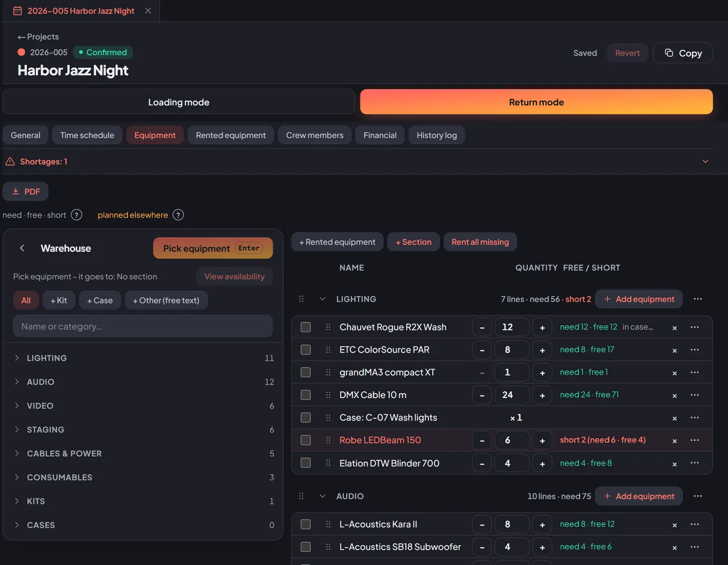Click the help icon beside need · free · short
This screenshot has width=728, height=565.
[76, 215]
